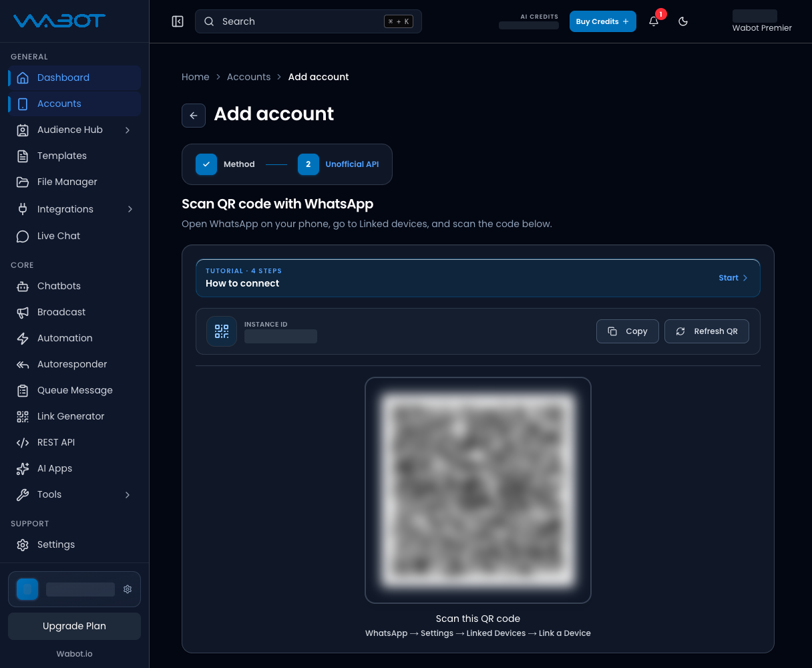Viewport: 812px width, 668px height.
Task: Click the Upgrade Plan button
Action: point(75,626)
